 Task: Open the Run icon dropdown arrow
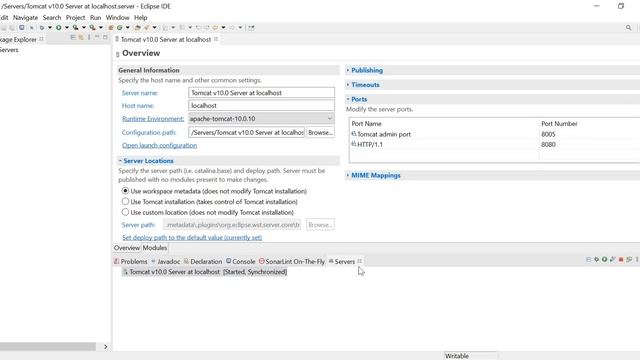(x=67, y=28)
